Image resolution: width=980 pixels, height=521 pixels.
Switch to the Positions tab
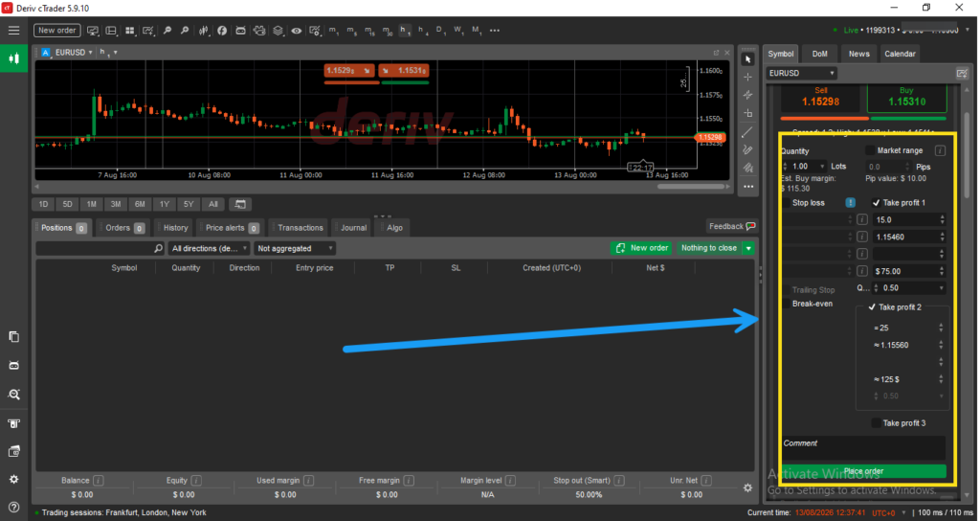tap(62, 228)
